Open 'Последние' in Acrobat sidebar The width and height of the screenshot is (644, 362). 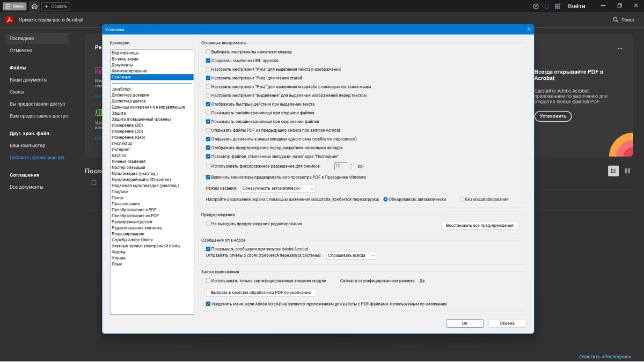(37, 39)
